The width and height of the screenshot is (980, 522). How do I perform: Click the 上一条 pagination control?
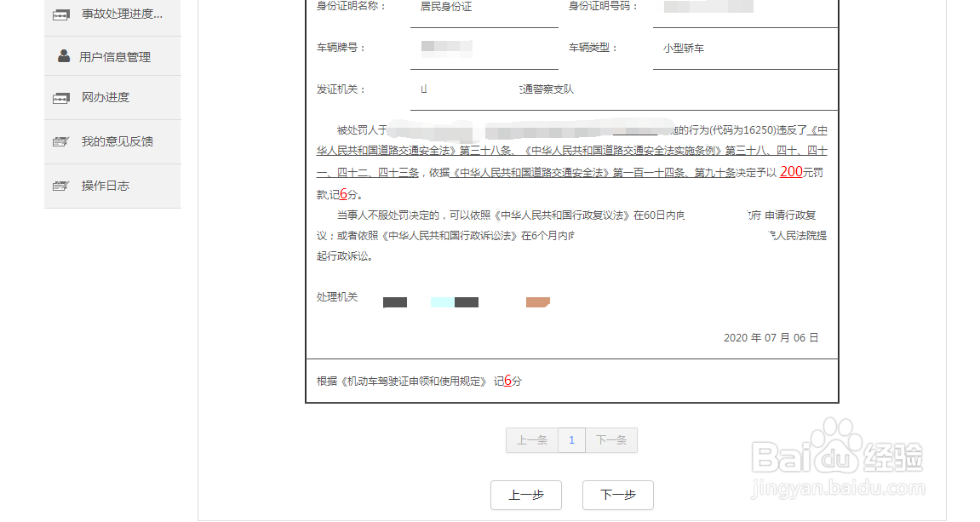tap(531, 440)
